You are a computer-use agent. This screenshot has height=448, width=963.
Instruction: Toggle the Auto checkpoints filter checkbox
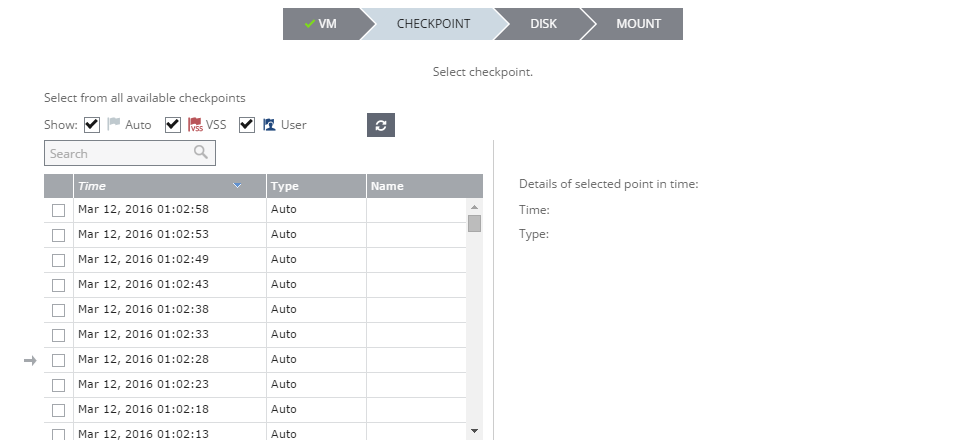coord(92,125)
